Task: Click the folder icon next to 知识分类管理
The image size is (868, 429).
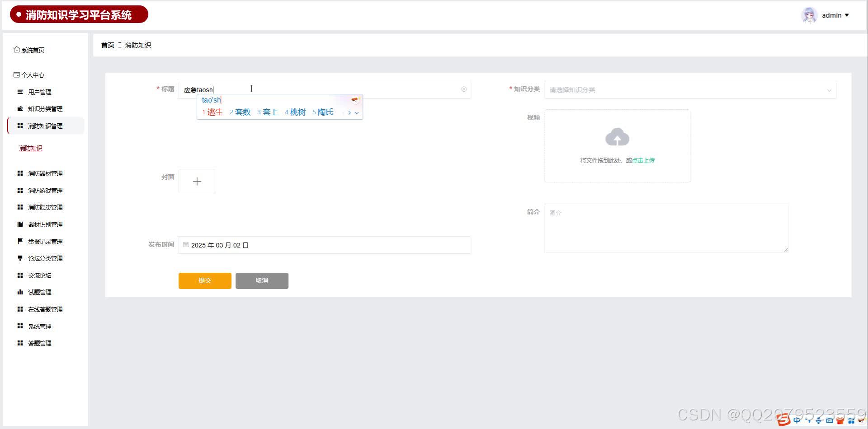Action: [x=20, y=109]
